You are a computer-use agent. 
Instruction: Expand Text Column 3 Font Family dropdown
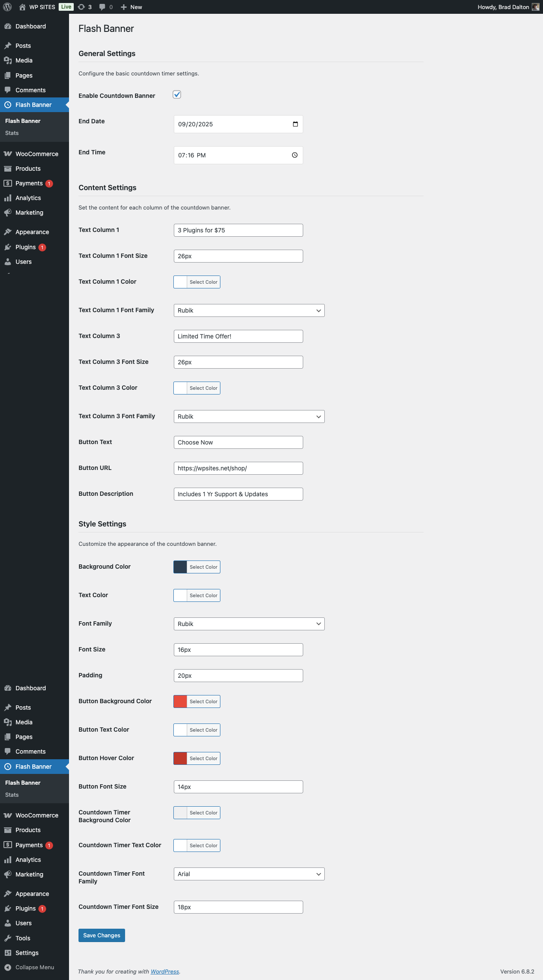[249, 416]
